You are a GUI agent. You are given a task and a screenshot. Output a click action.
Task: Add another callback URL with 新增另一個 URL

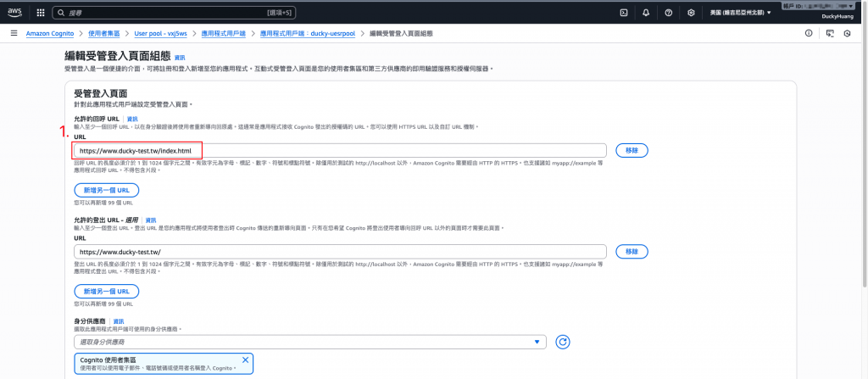point(106,190)
